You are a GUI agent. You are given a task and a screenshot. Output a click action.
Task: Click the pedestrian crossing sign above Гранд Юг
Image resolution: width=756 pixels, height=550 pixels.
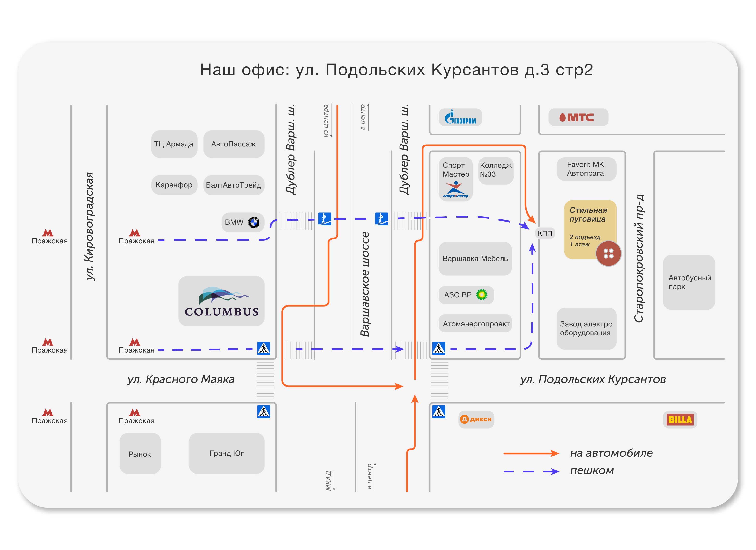tap(264, 412)
